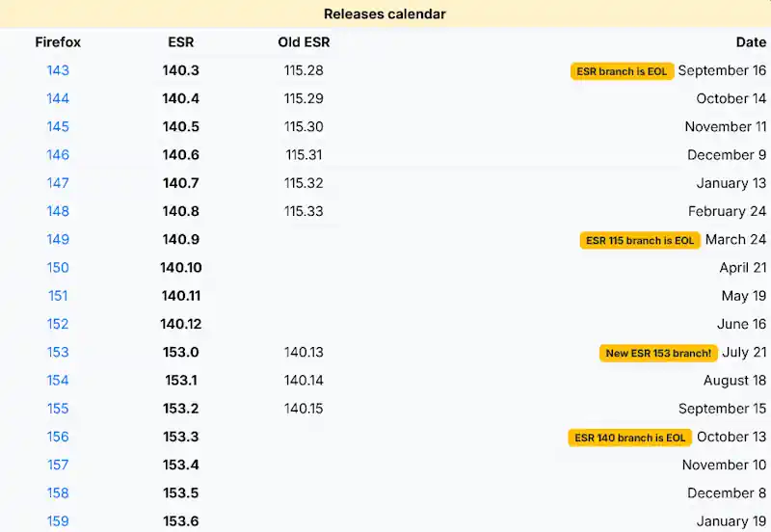Screen dimensions: 771x532
Task: Open the Firefox 154 release link
Action: [58, 380]
